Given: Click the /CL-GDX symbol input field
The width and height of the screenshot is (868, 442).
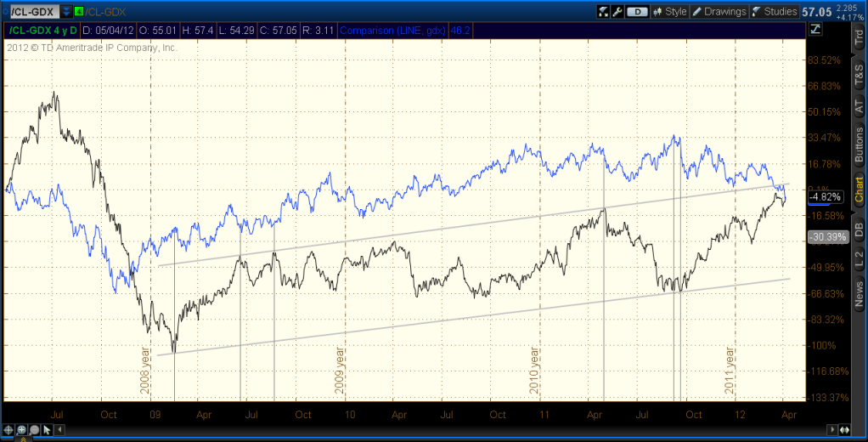Looking at the screenshot, I should tap(31, 12).
